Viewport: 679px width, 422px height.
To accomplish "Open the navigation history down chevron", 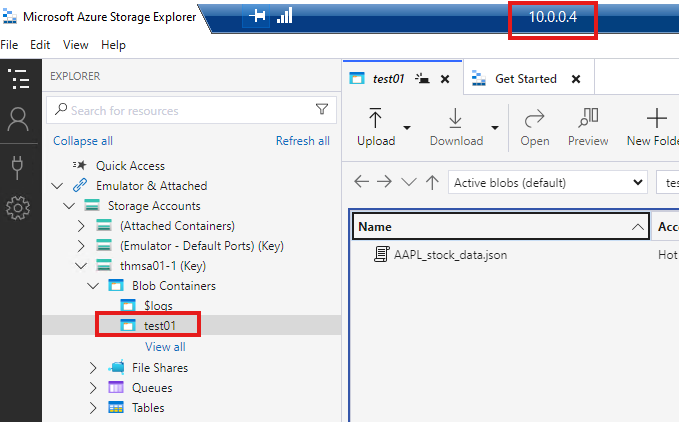I will point(408,182).
